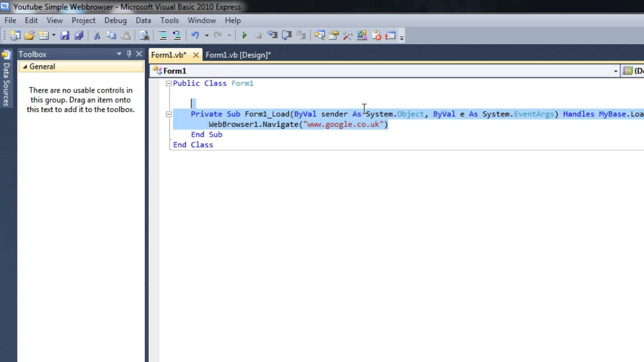Click the "Public Class Form1" line
Viewport: 644px width, 362px height.
213,83
